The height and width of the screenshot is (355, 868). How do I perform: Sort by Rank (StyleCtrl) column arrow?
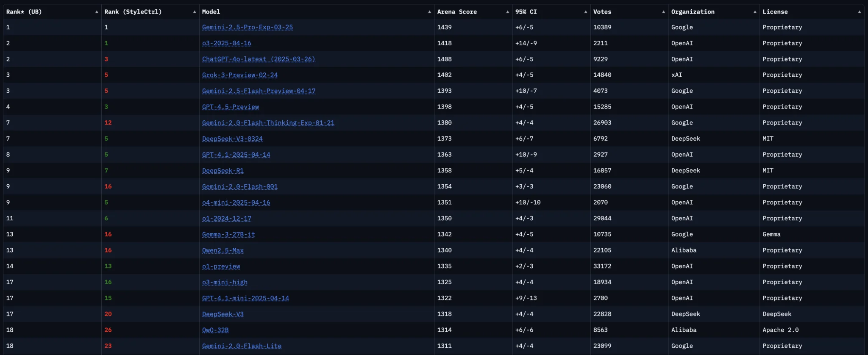pyautogui.click(x=195, y=12)
